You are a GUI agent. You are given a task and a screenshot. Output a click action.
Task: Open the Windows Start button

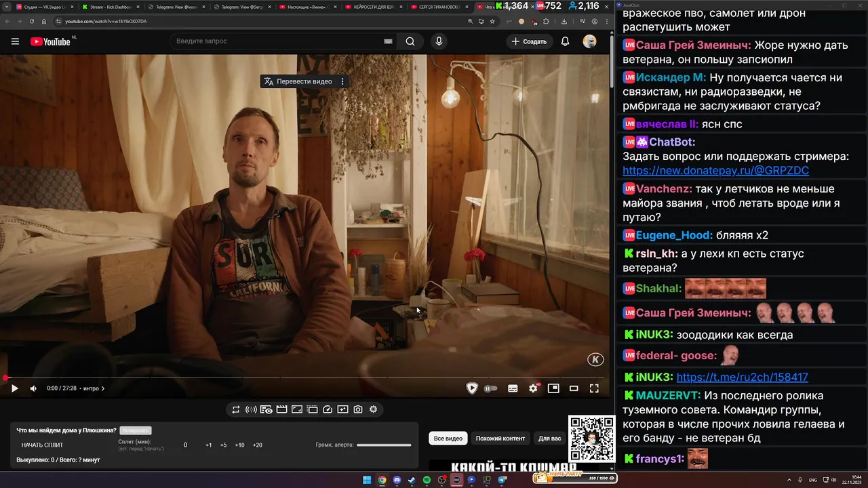[x=367, y=480]
